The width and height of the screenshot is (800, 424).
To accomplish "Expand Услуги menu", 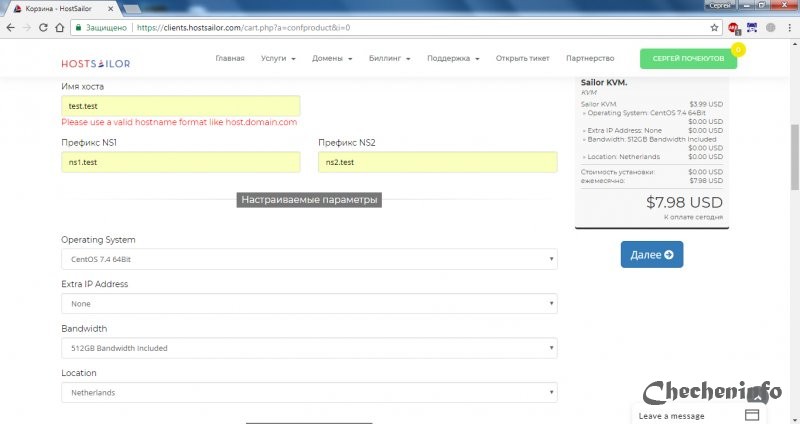I will point(278,58).
